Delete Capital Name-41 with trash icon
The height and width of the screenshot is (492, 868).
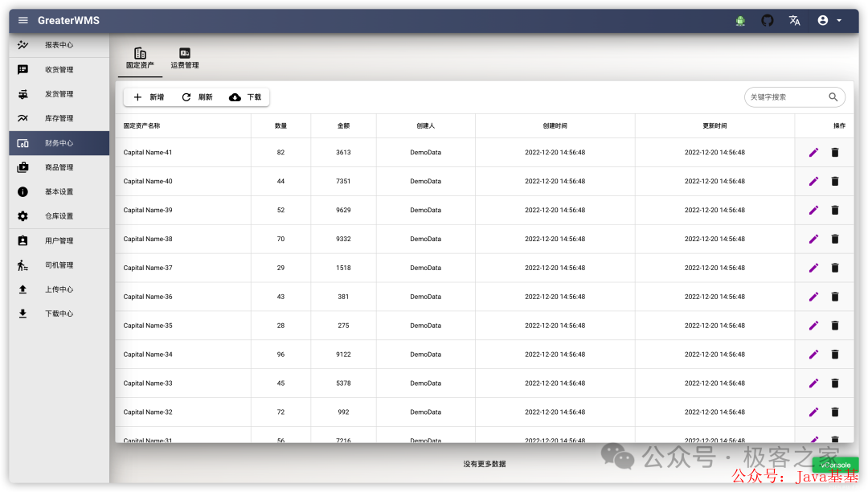tap(835, 153)
